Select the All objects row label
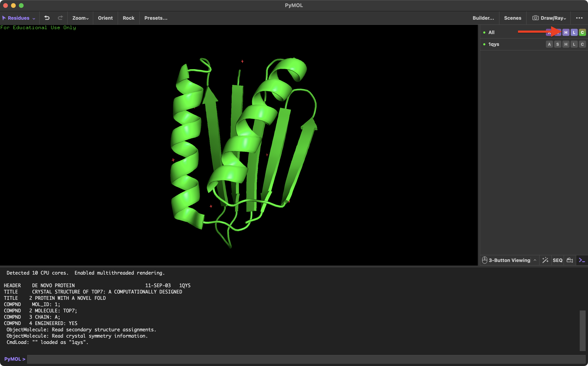This screenshot has width=588, height=366. (x=491, y=33)
